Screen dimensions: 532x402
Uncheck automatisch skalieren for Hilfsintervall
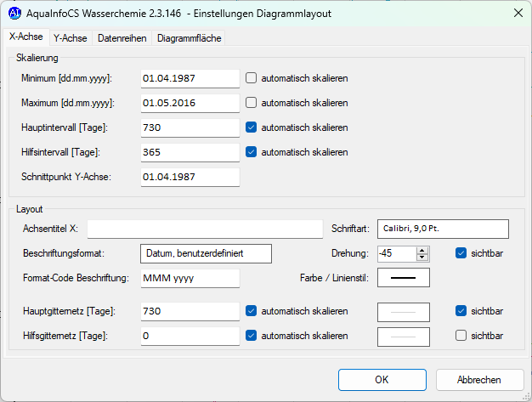[x=251, y=152]
